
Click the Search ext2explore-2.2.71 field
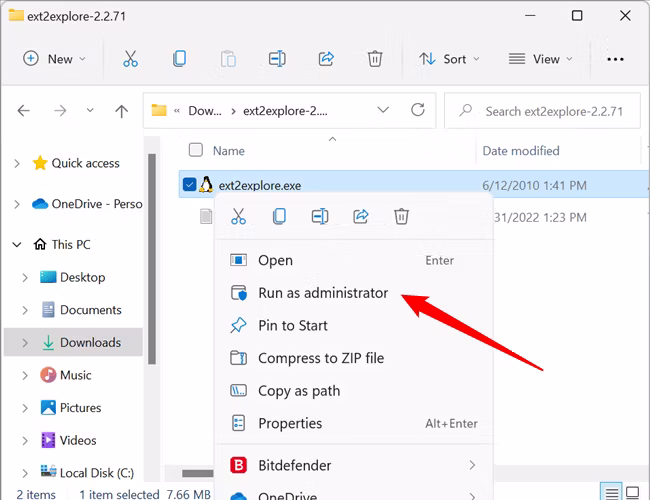point(542,111)
